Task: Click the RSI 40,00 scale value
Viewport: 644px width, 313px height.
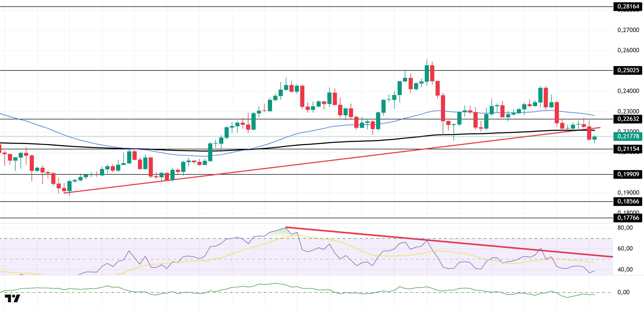Action: click(625, 269)
